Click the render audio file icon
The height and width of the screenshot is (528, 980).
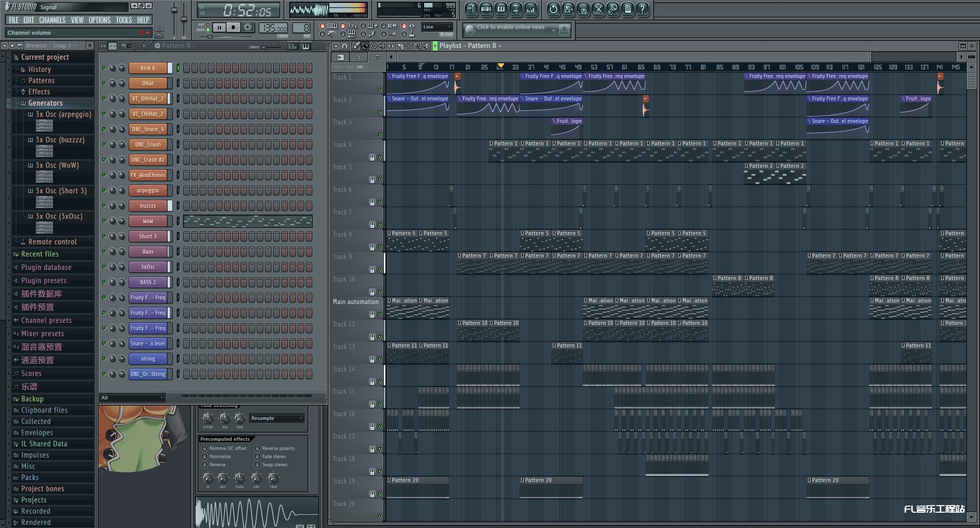click(583, 9)
